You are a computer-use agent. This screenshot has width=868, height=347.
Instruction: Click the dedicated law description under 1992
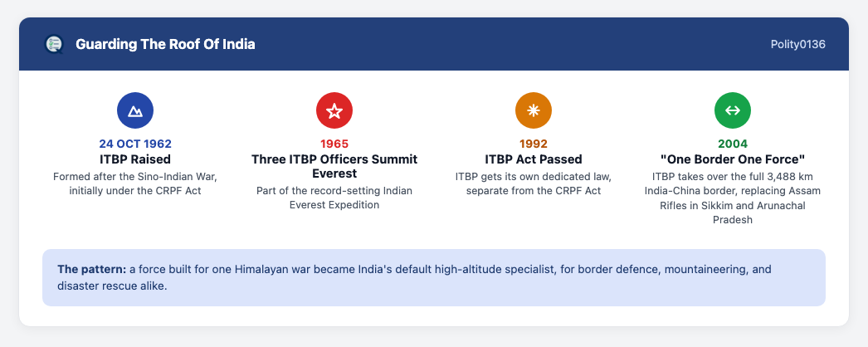tap(533, 183)
